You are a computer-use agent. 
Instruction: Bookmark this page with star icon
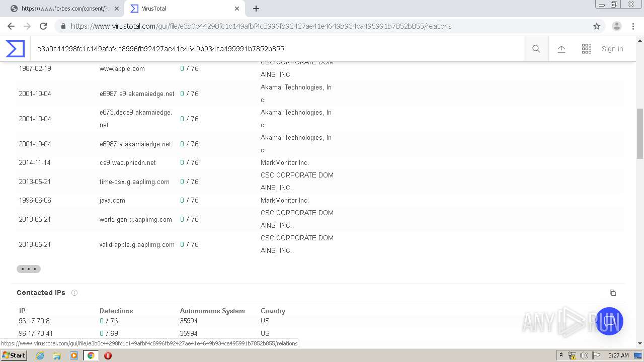tap(597, 26)
